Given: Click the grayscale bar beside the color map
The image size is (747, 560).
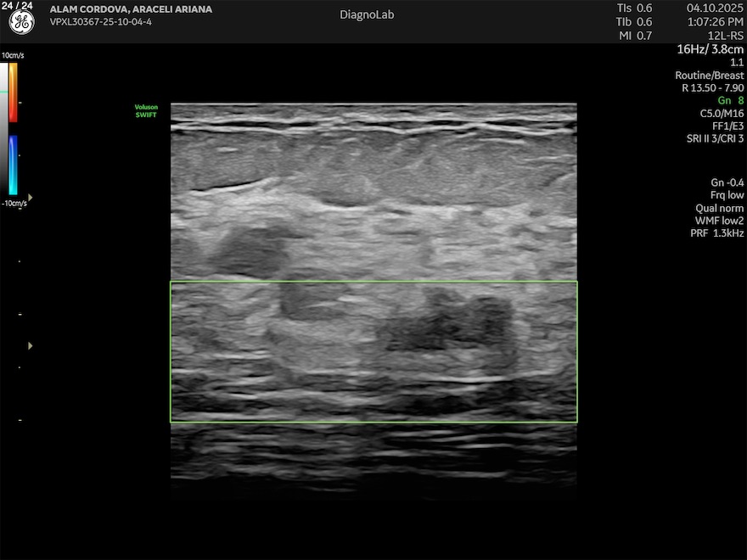Looking at the screenshot, I should coord(4,127).
